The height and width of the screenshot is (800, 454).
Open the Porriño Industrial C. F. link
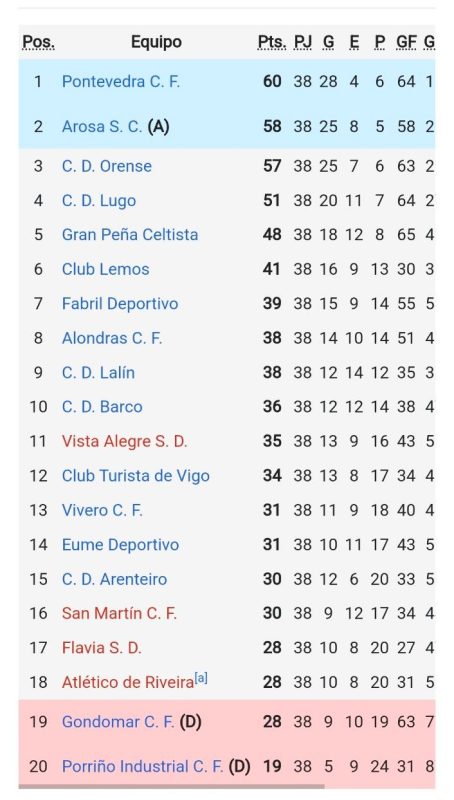point(143,766)
